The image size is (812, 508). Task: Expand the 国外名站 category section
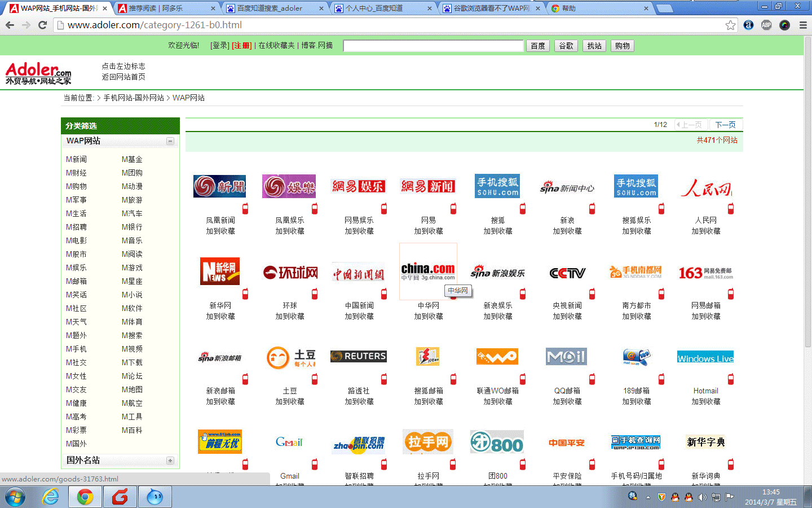pyautogui.click(x=170, y=461)
